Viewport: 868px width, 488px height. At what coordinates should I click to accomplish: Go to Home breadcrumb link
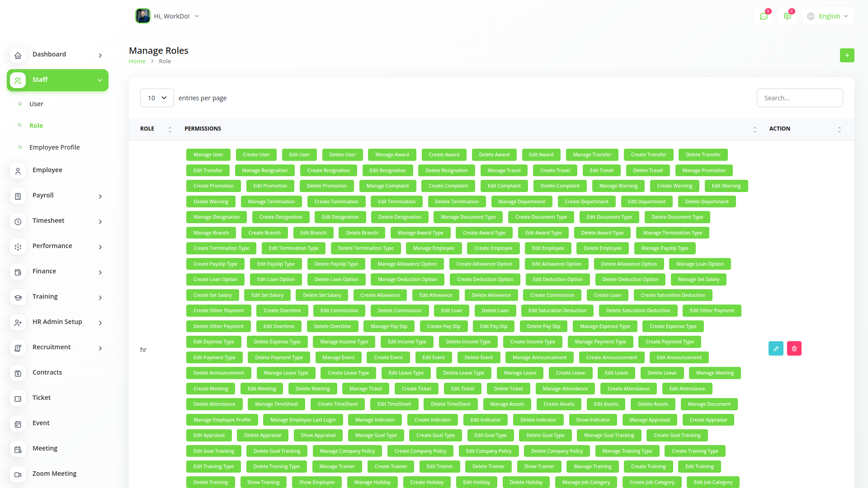click(x=137, y=61)
